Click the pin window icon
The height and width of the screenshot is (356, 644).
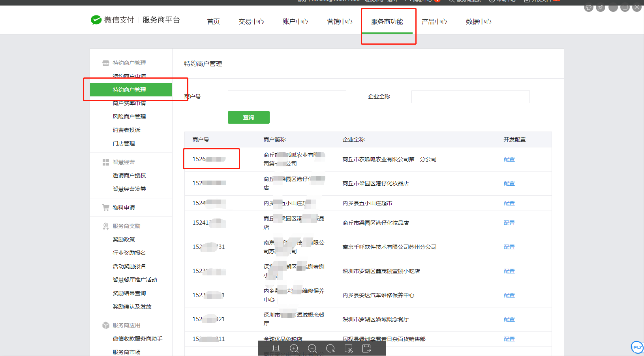(x=601, y=7)
